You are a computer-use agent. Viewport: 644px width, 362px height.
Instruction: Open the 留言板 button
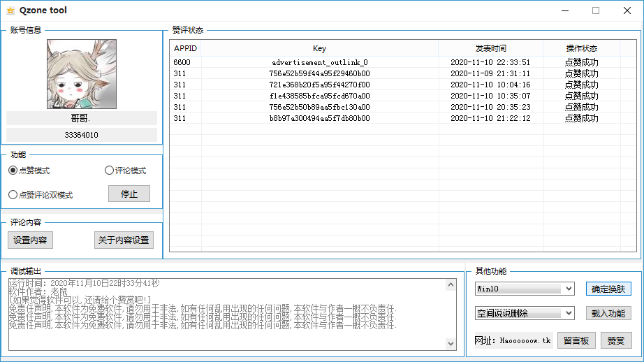tap(576, 340)
